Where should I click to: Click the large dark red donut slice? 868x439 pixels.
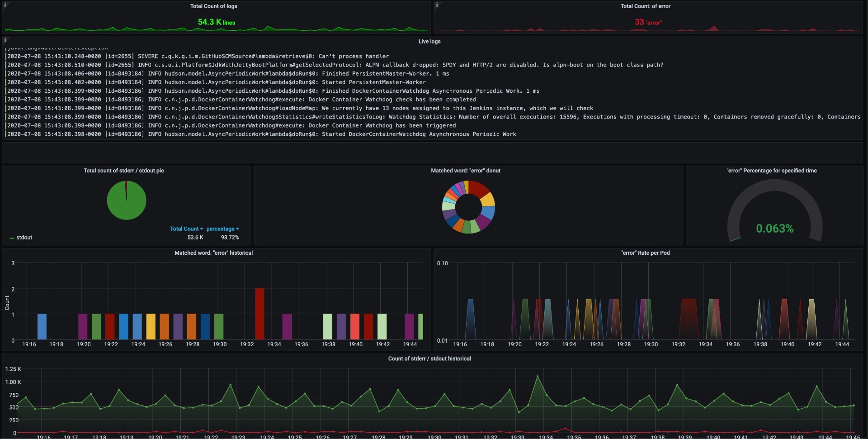pyautogui.click(x=478, y=188)
